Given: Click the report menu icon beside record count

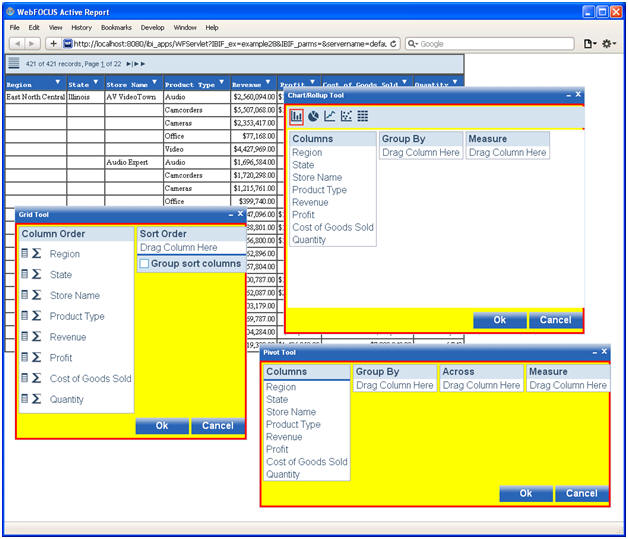Looking at the screenshot, I should point(14,63).
